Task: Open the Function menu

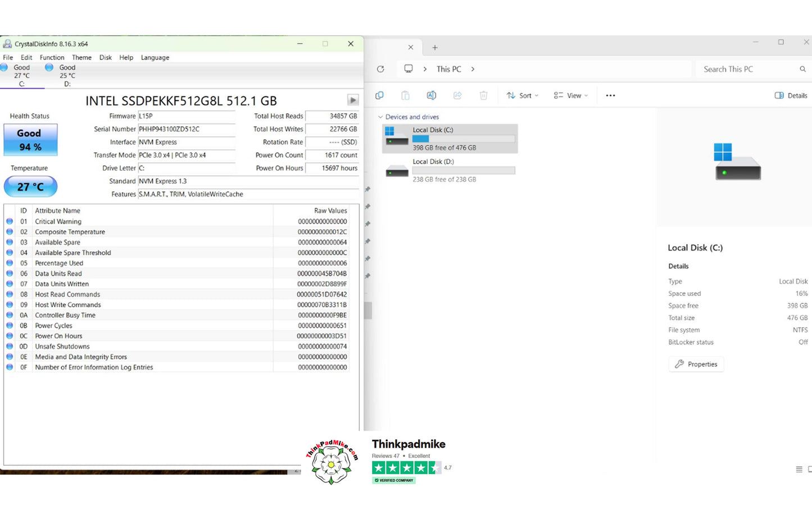Action: click(52, 57)
